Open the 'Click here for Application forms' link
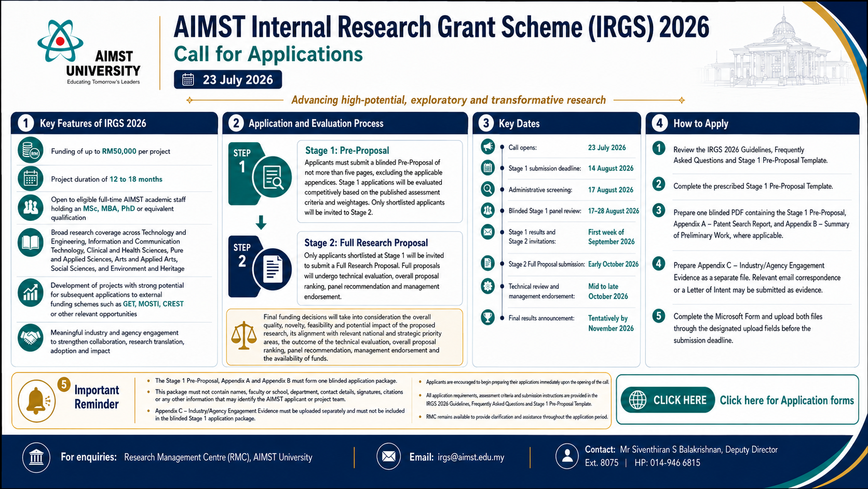 [x=786, y=400]
